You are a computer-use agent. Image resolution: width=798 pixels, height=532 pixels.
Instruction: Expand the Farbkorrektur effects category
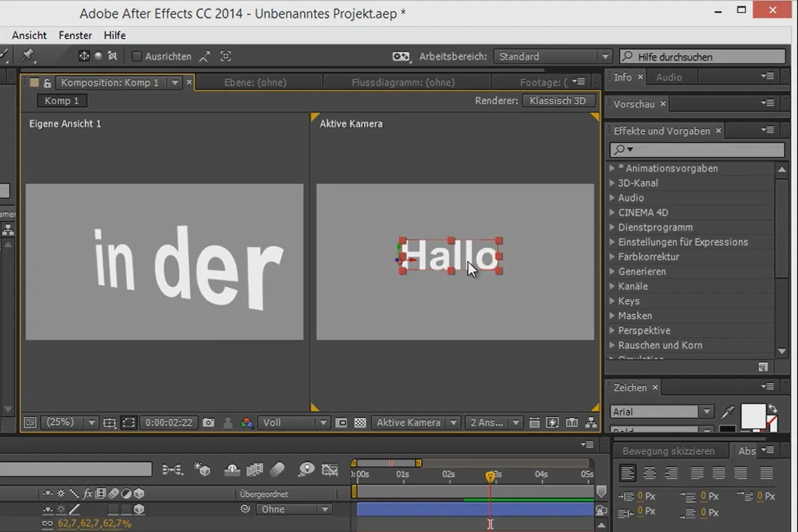tap(612, 257)
